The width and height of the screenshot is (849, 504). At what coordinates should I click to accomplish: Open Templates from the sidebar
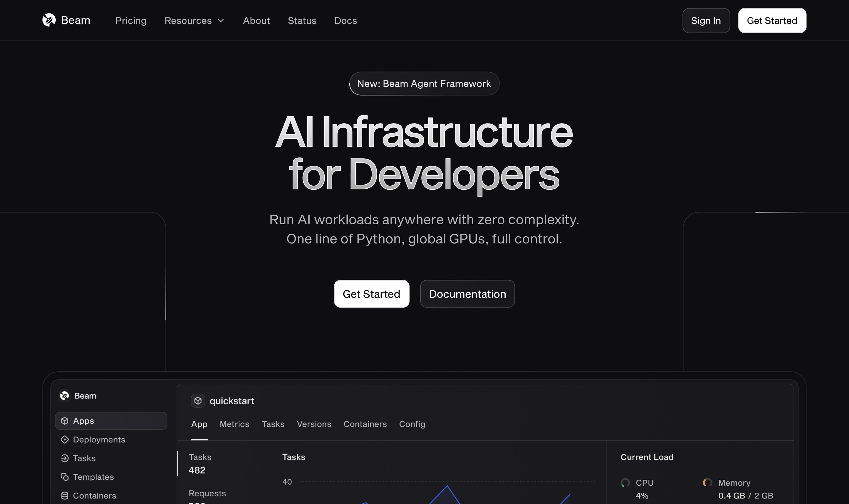(93, 477)
